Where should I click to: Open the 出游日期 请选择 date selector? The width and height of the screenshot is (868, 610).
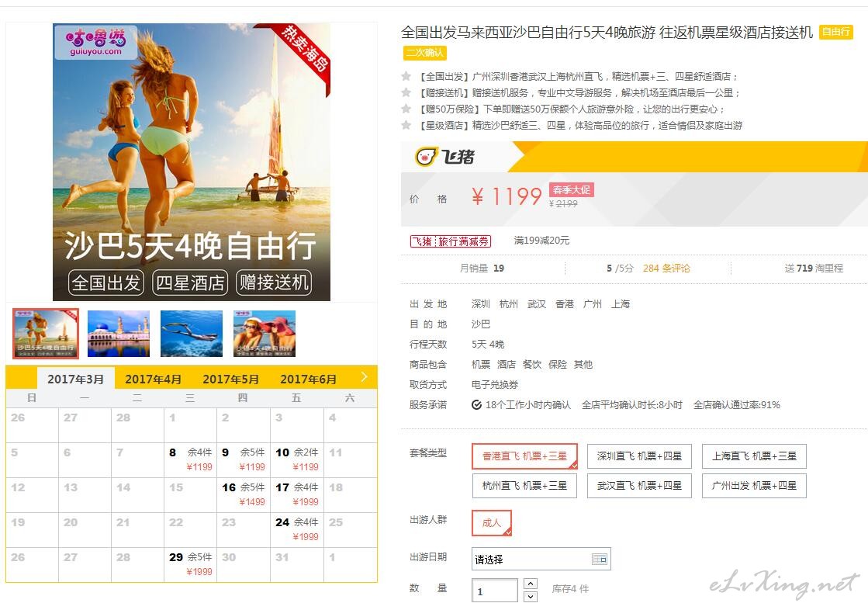[x=541, y=559]
